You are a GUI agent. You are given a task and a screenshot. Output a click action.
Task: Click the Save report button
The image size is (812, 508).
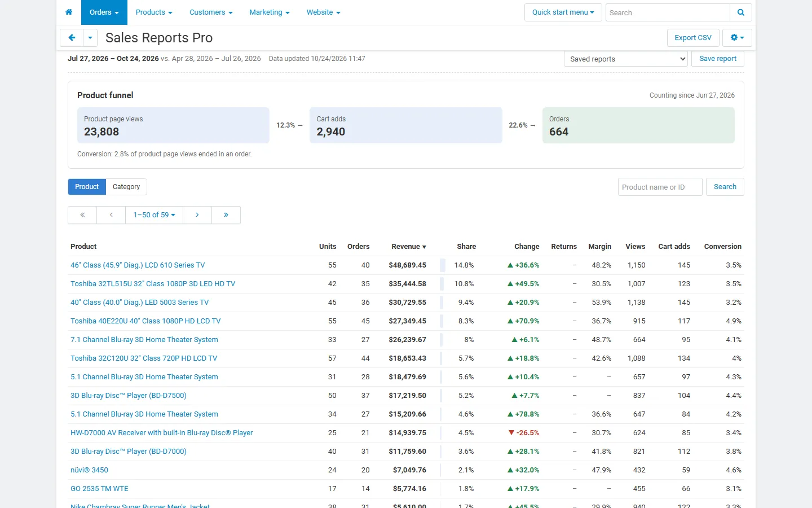coord(718,59)
